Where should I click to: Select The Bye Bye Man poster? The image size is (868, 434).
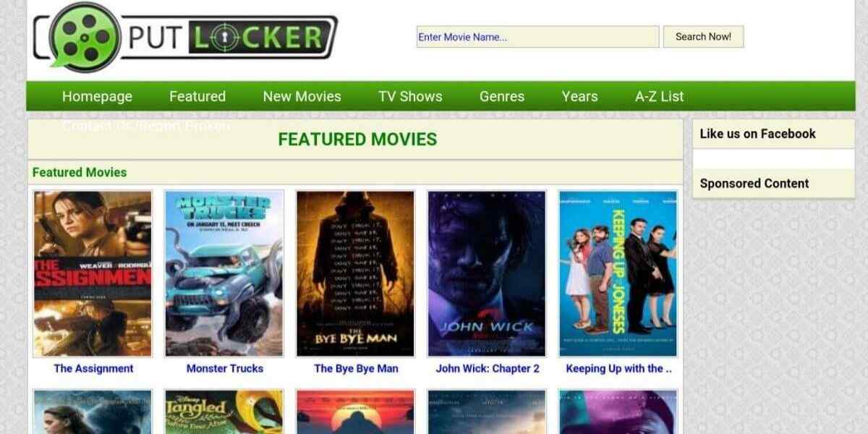(355, 273)
